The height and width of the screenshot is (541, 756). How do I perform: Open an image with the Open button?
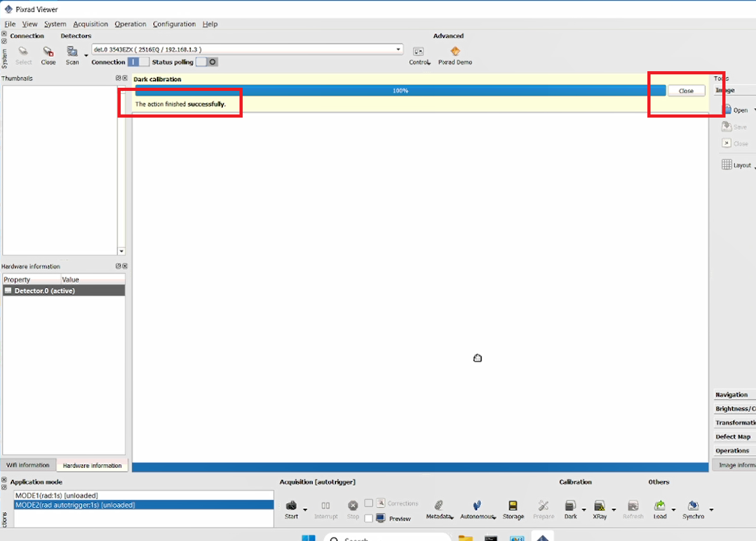coord(735,110)
